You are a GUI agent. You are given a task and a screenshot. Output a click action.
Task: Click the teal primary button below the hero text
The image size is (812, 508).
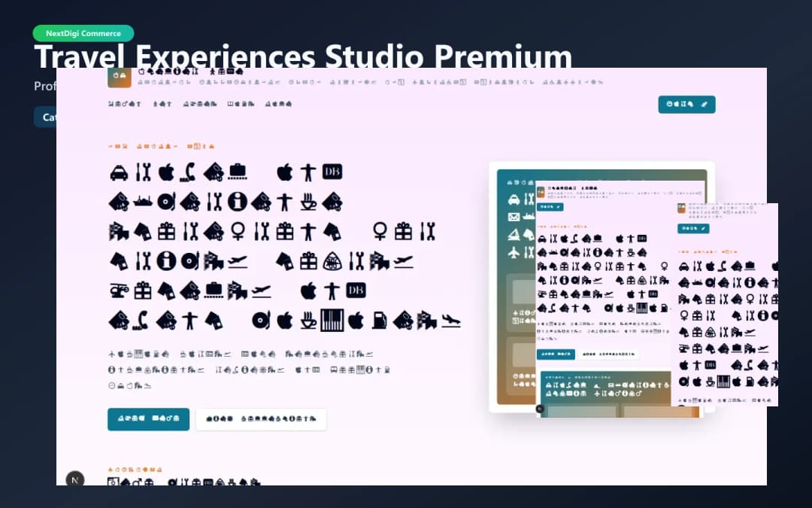[x=149, y=419]
